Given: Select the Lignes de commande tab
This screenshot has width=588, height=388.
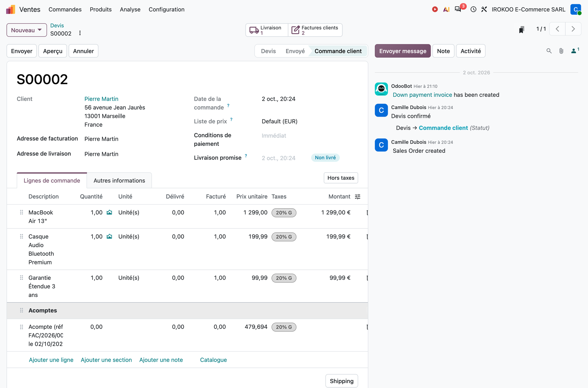Looking at the screenshot, I should tap(52, 181).
